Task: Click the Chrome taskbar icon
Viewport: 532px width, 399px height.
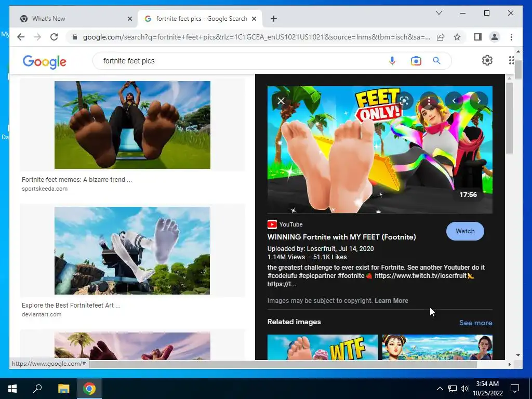Action: [x=89, y=389]
